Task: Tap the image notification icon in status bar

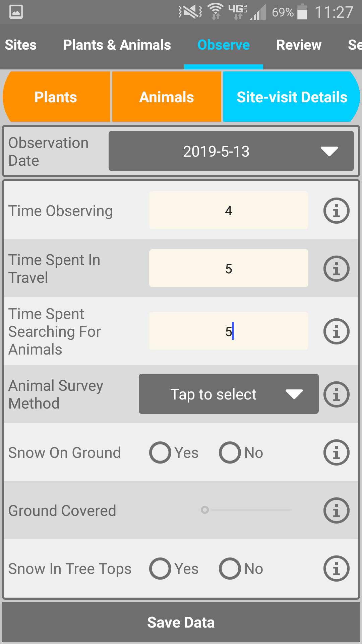Action: (16, 12)
